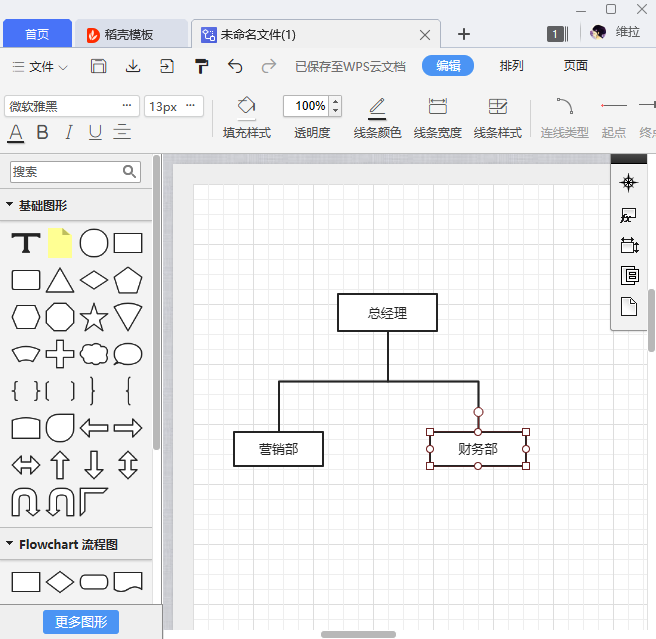The image size is (656, 639).
Task: Select the Flowchart document shape
Action: pyautogui.click(x=128, y=582)
